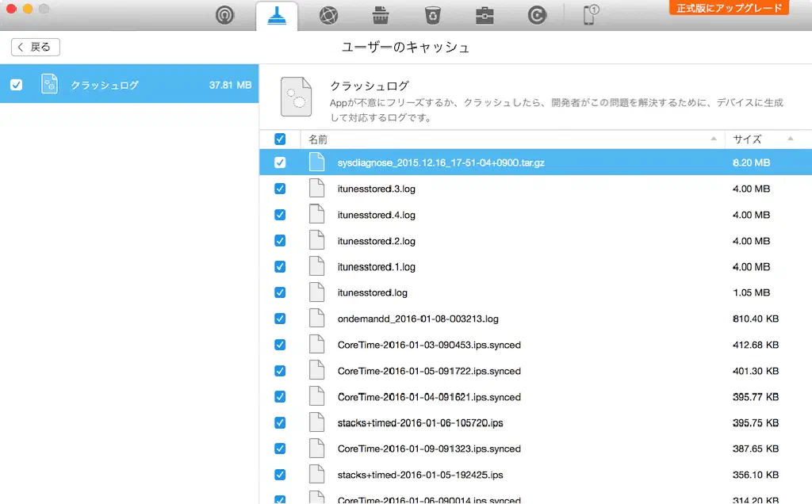
Task: Click the shredder basket toolbar icon
Action: tap(381, 15)
